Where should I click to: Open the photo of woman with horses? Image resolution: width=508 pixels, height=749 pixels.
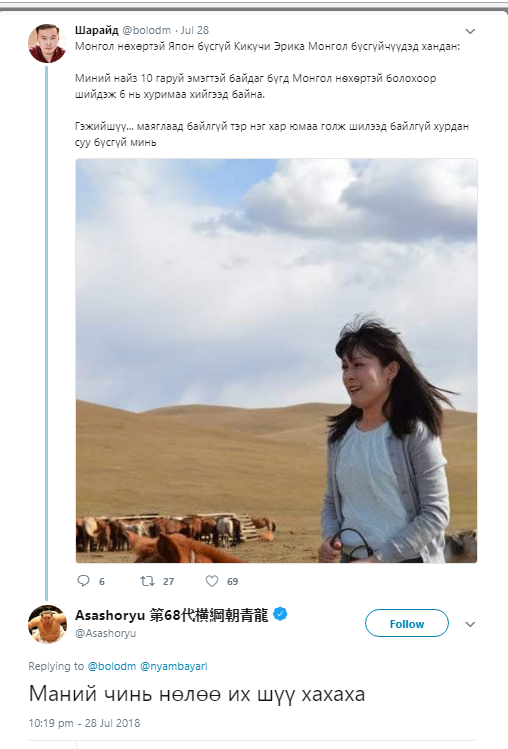pyautogui.click(x=276, y=361)
